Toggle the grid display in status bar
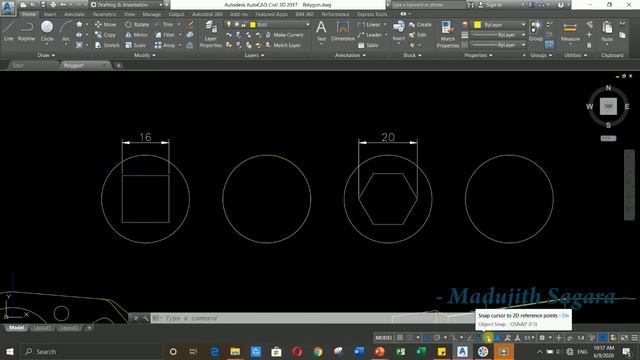This screenshot has height=360, width=640. pyautogui.click(x=400, y=338)
